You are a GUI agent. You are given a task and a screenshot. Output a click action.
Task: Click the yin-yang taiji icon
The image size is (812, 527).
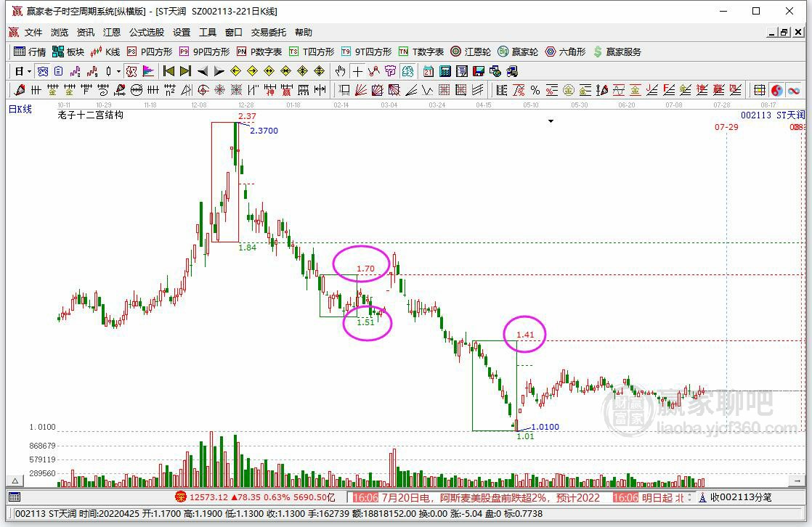pos(777,90)
